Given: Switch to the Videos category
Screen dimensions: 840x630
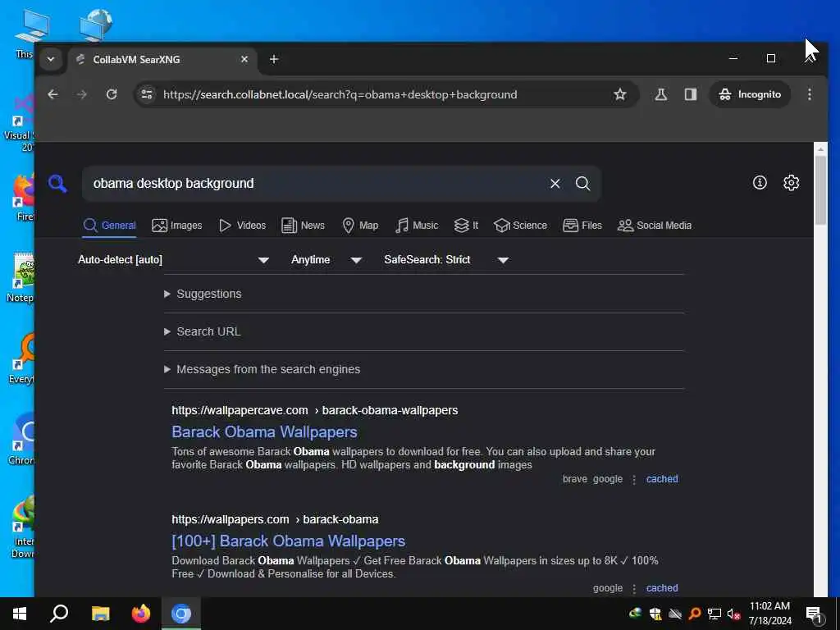Looking at the screenshot, I should [242, 226].
